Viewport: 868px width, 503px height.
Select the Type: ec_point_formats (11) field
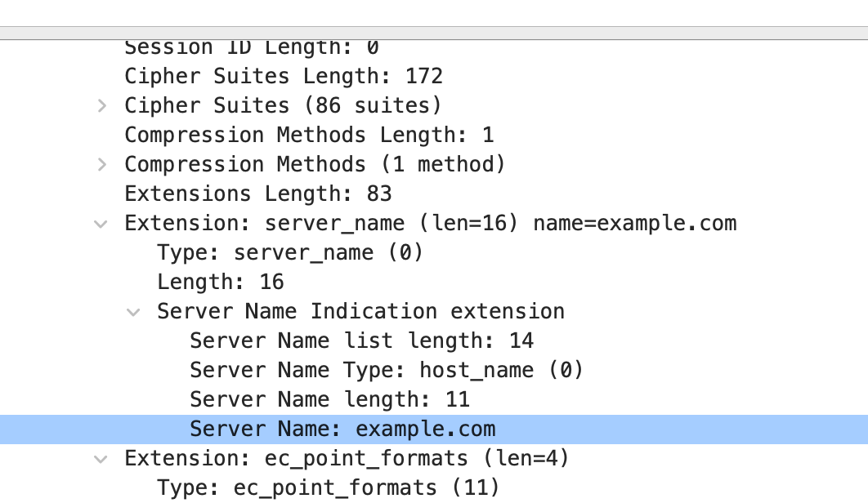[328, 488]
